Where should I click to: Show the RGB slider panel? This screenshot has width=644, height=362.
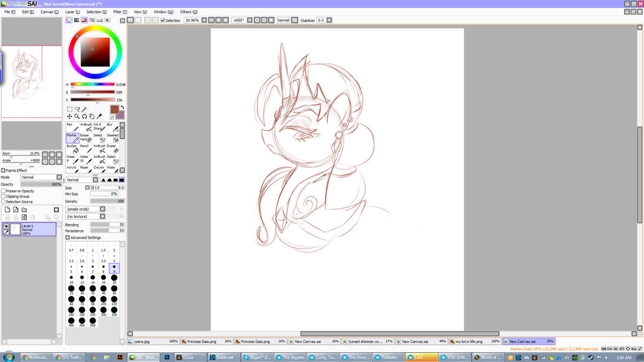[x=77, y=20]
